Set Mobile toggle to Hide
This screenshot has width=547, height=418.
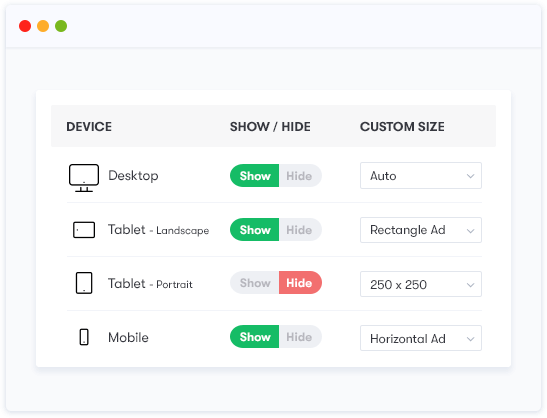[300, 337]
